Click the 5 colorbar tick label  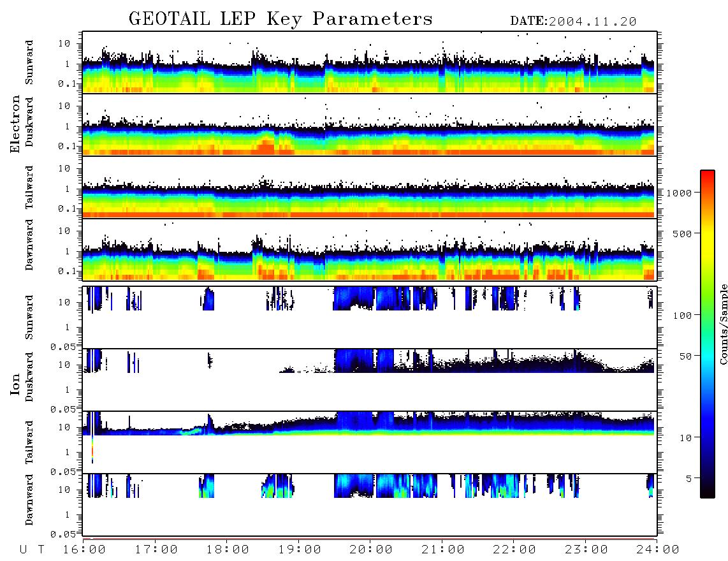[x=688, y=479]
